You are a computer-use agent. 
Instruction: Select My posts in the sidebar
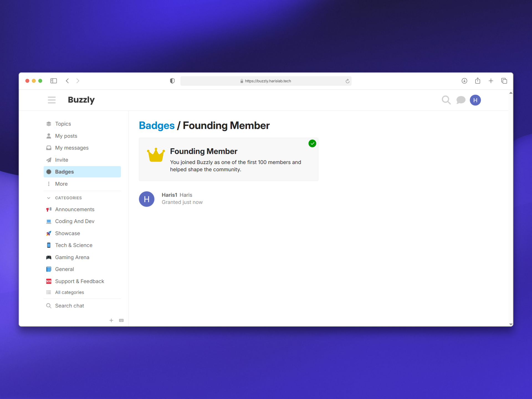66,136
